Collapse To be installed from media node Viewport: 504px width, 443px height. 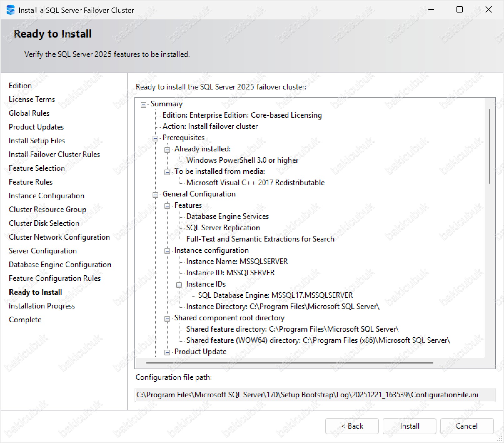tap(167, 172)
